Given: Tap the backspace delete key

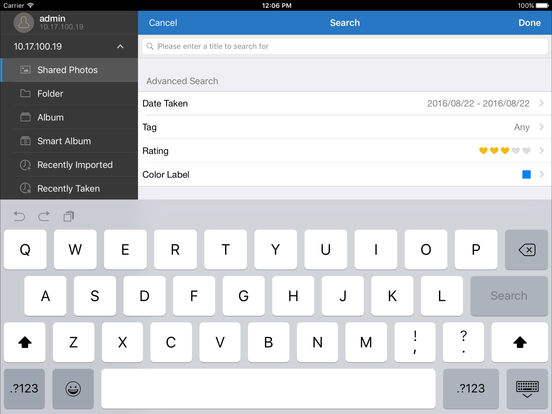Looking at the screenshot, I should tap(527, 250).
